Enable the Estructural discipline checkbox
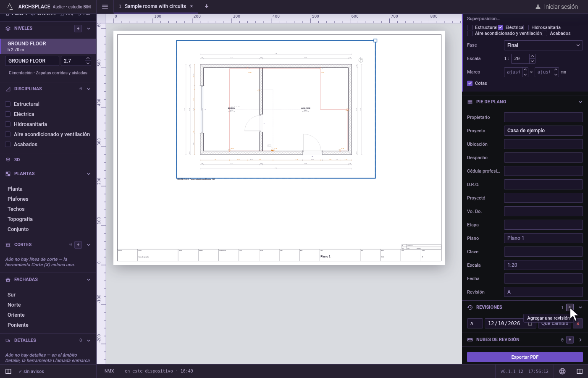This screenshot has height=378, width=588. click(x=8, y=104)
